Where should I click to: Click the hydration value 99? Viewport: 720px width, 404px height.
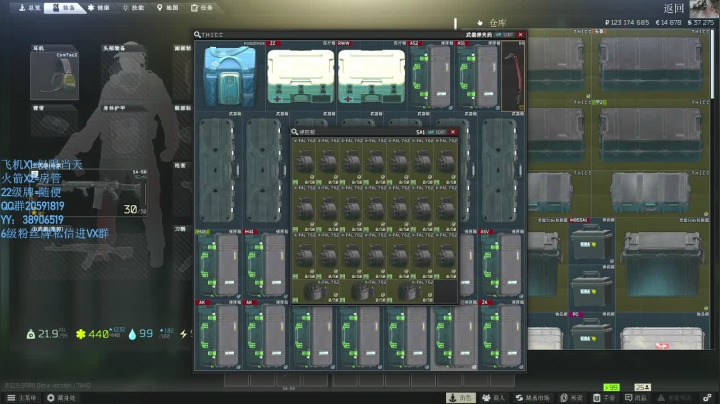[x=146, y=333]
